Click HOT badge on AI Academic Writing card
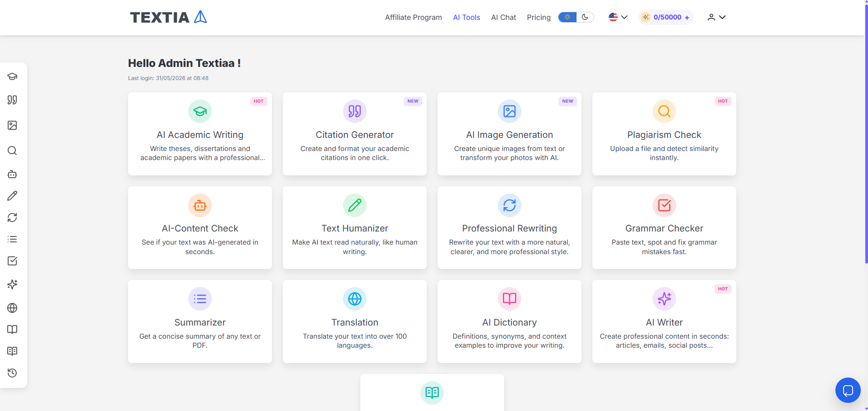The width and height of the screenshot is (868, 411). pyautogui.click(x=258, y=101)
